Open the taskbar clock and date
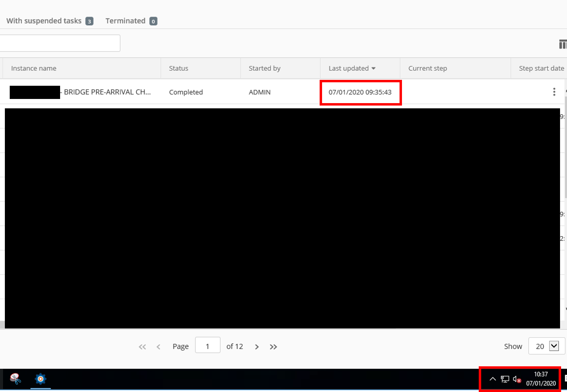This screenshot has width=567, height=392. [541, 379]
